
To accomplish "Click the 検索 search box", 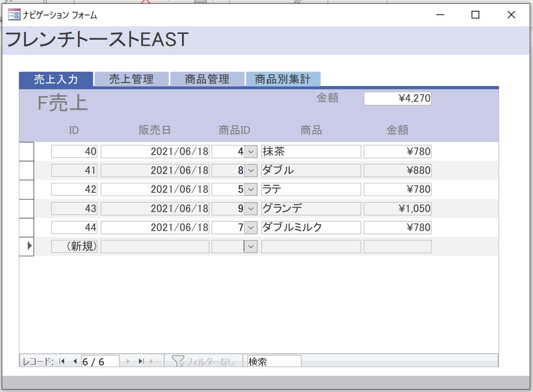I will click(274, 361).
